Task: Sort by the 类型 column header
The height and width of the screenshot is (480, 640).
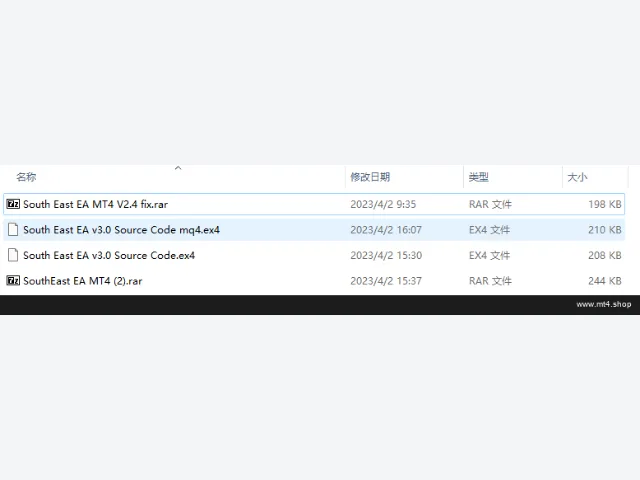Action: click(x=479, y=177)
